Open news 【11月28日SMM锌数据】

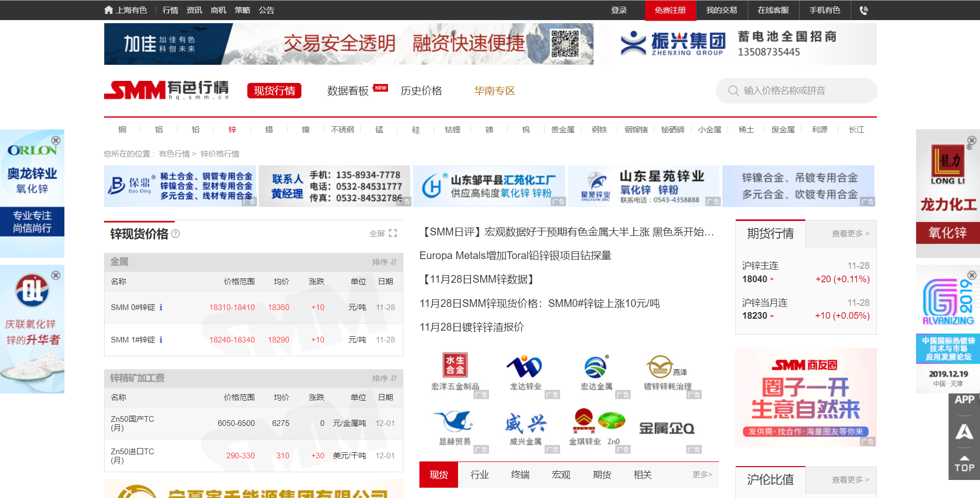478,279
